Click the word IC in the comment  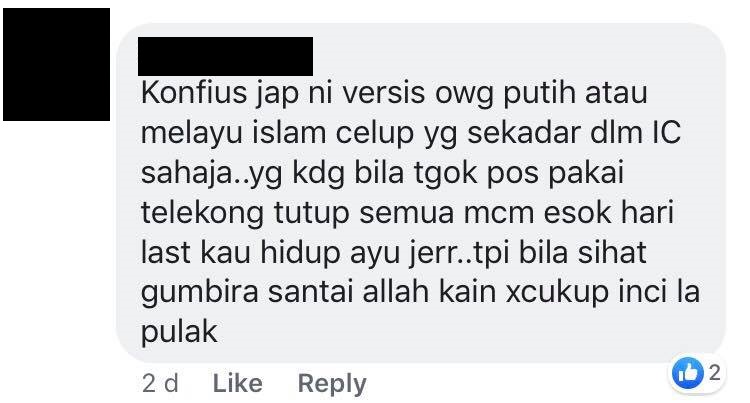pos(666,132)
